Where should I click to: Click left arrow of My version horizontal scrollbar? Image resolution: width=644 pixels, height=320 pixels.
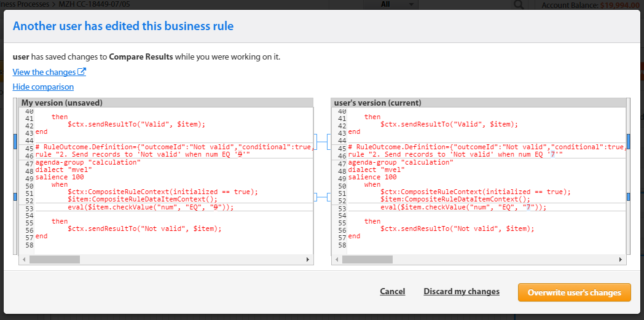[x=24, y=260]
